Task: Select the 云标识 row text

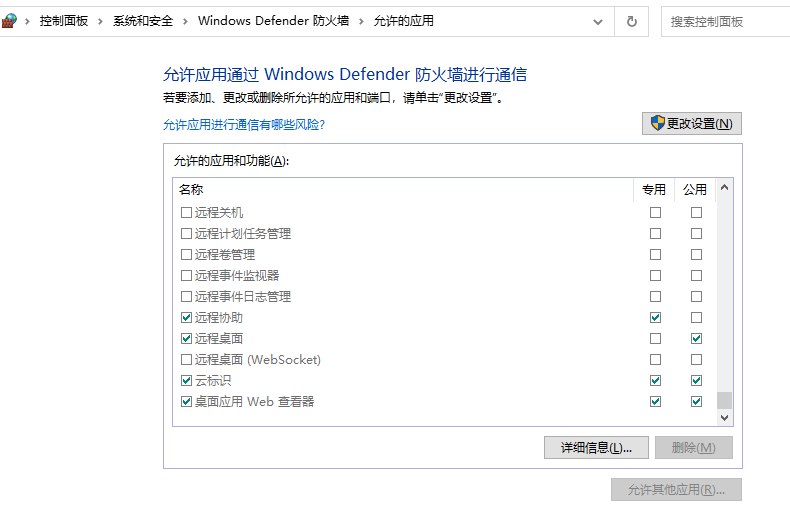Action: tap(213, 380)
